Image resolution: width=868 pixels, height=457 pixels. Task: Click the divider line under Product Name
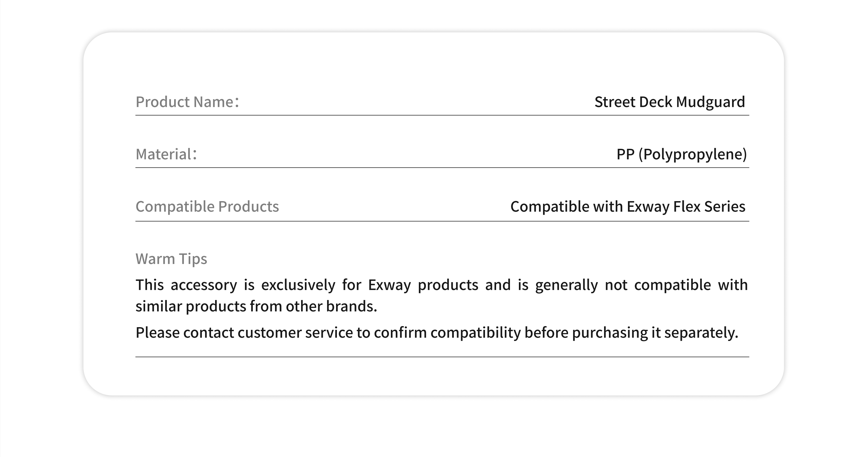442,115
